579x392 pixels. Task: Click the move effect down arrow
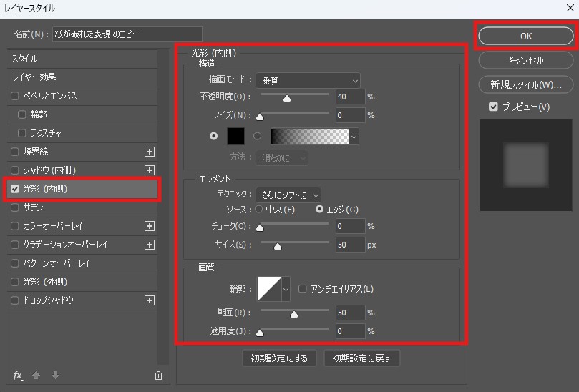tap(55, 376)
